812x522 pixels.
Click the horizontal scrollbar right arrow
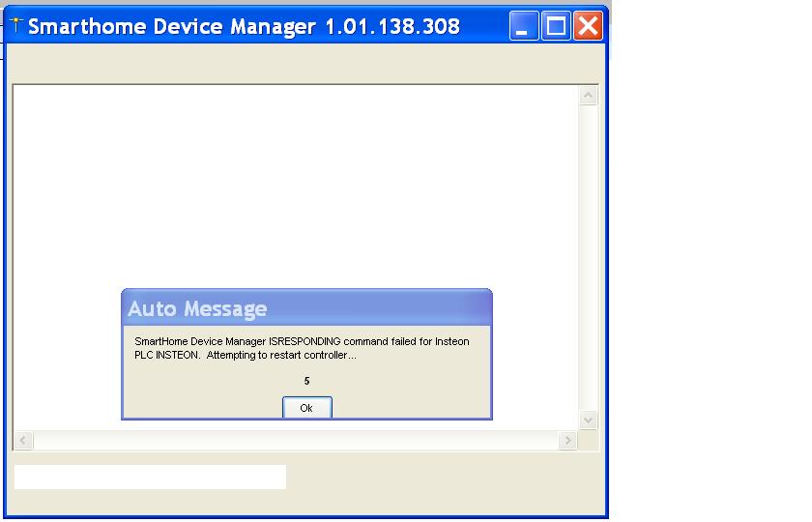point(568,440)
